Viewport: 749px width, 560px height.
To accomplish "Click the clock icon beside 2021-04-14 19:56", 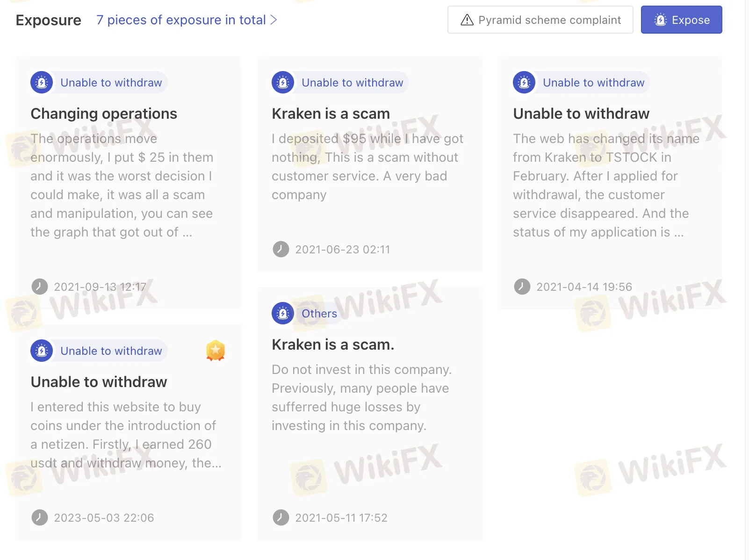I will click(522, 287).
